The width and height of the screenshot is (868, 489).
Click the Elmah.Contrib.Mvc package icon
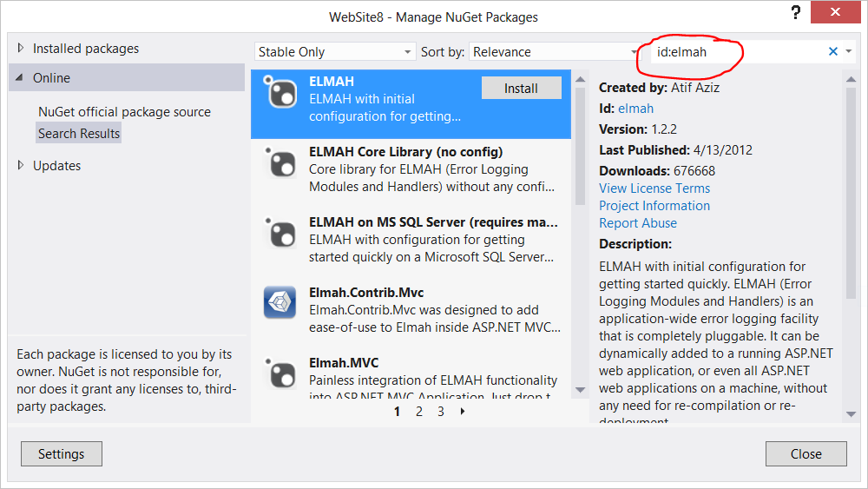(280, 304)
